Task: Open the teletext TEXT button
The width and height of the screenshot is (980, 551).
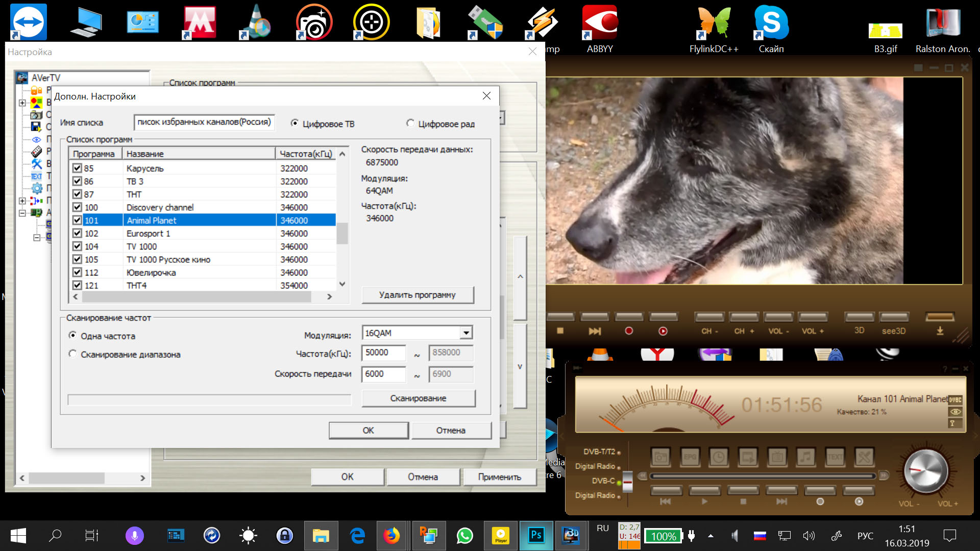Action: pos(835,457)
